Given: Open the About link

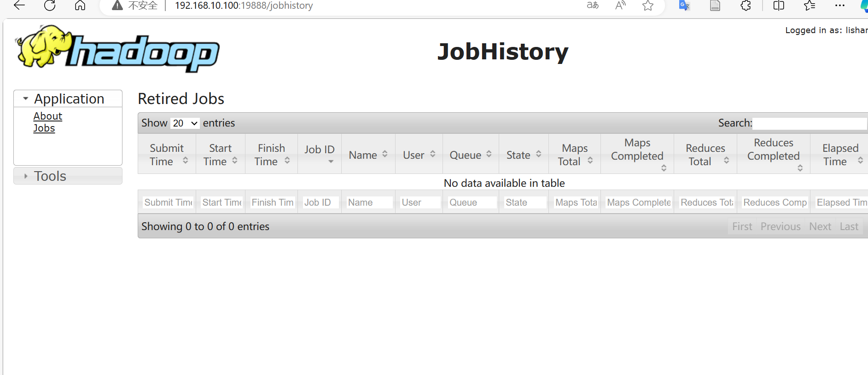Looking at the screenshot, I should coord(47,116).
